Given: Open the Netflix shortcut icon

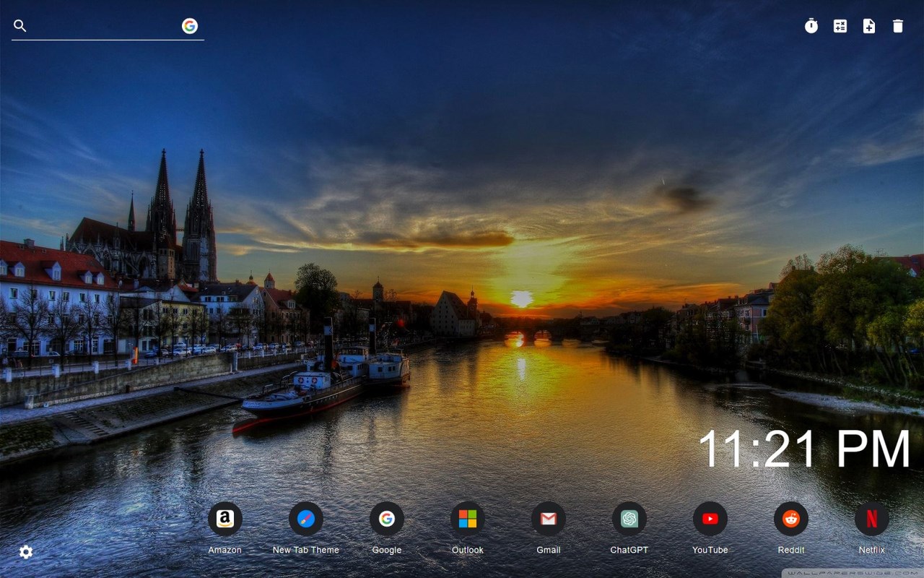Looking at the screenshot, I should pos(872,519).
